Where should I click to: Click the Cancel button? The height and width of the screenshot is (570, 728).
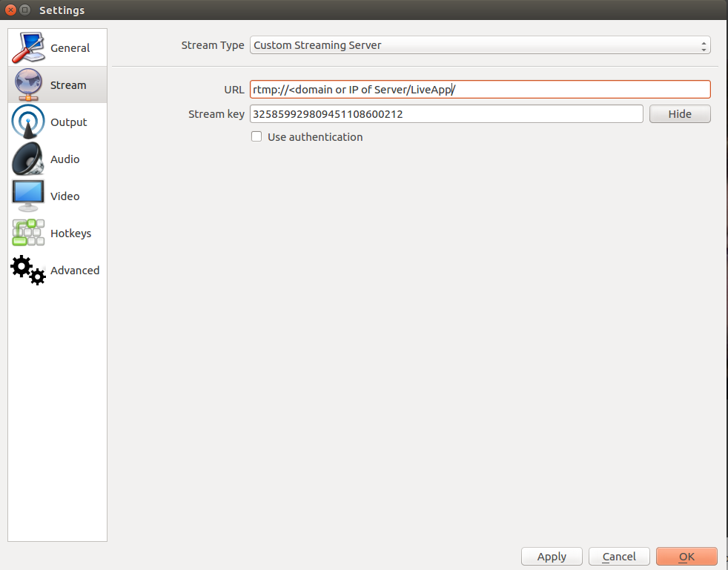pos(619,556)
